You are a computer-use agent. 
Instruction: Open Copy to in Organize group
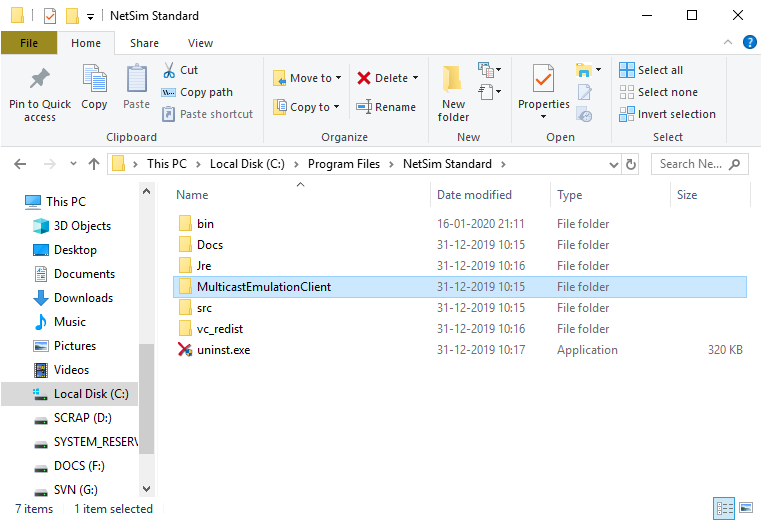306,107
